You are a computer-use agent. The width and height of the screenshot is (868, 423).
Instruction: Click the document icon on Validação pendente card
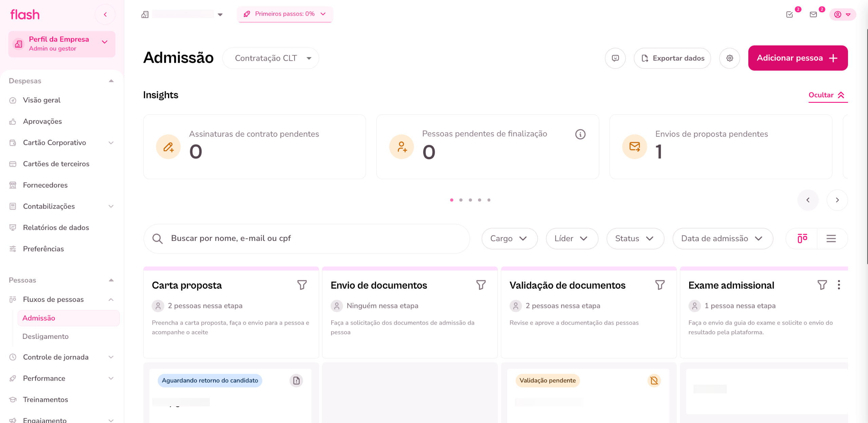tap(654, 381)
